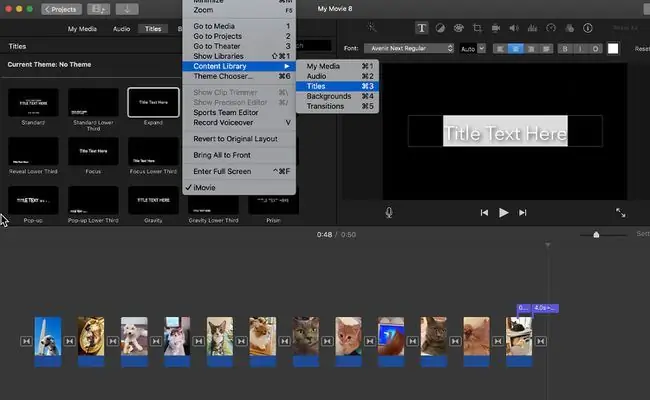
Task: Select Enter Full Screen menu item
Action: [239, 171]
